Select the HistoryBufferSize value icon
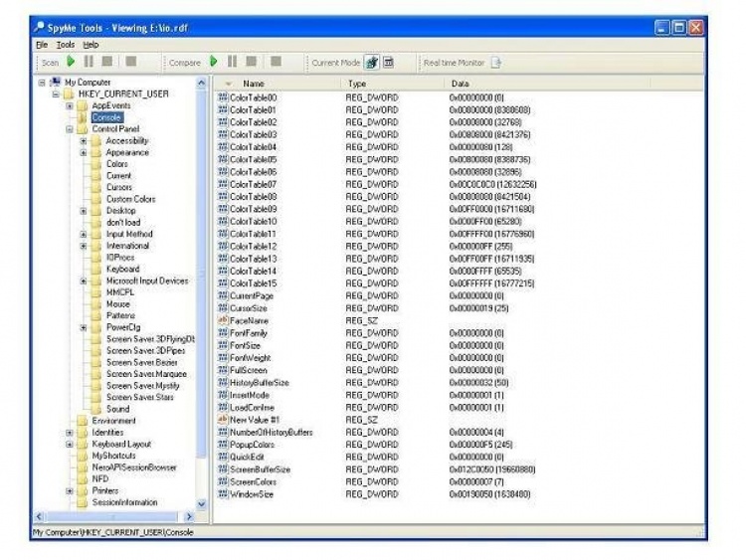Viewport: 746px width, 560px height. (x=223, y=383)
